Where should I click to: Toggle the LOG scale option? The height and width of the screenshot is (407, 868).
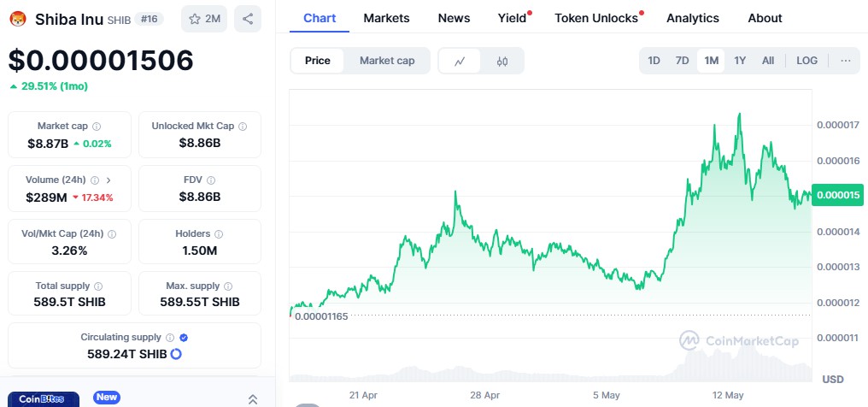[806, 61]
